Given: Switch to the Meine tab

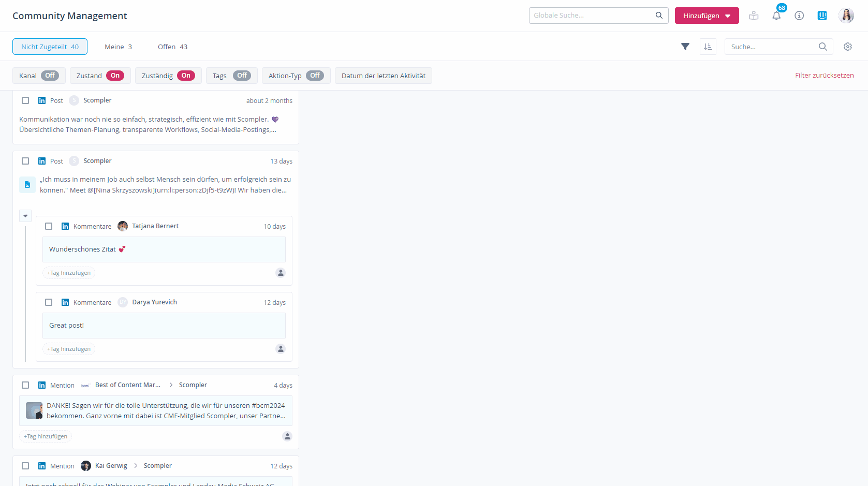Looking at the screenshot, I should tap(118, 47).
